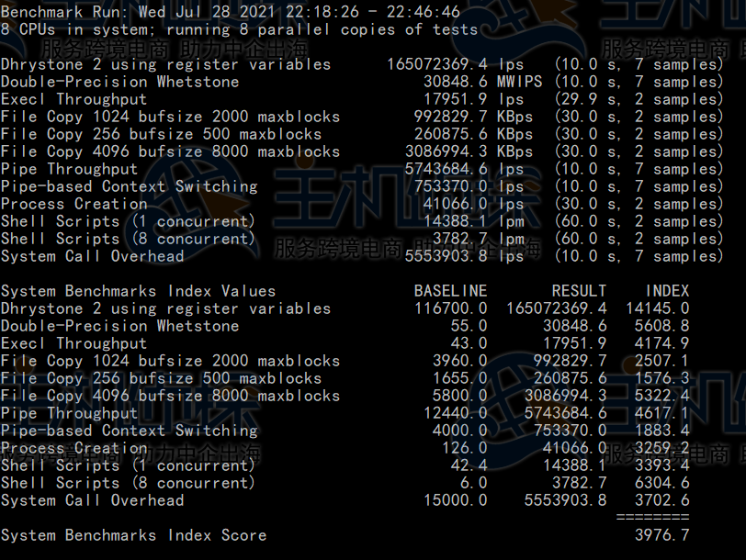Select the final score value 3976.7
This screenshot has width=746, height=560.
pos(661,535)
